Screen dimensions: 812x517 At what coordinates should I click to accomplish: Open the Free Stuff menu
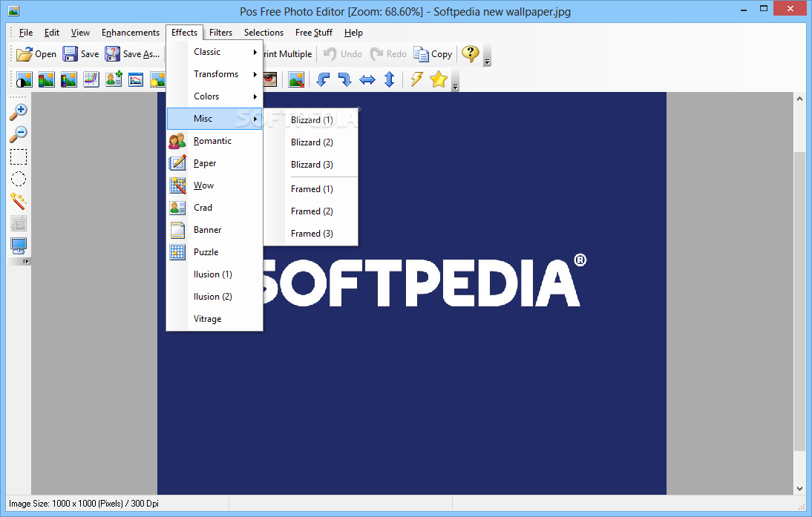click(314, 33)
